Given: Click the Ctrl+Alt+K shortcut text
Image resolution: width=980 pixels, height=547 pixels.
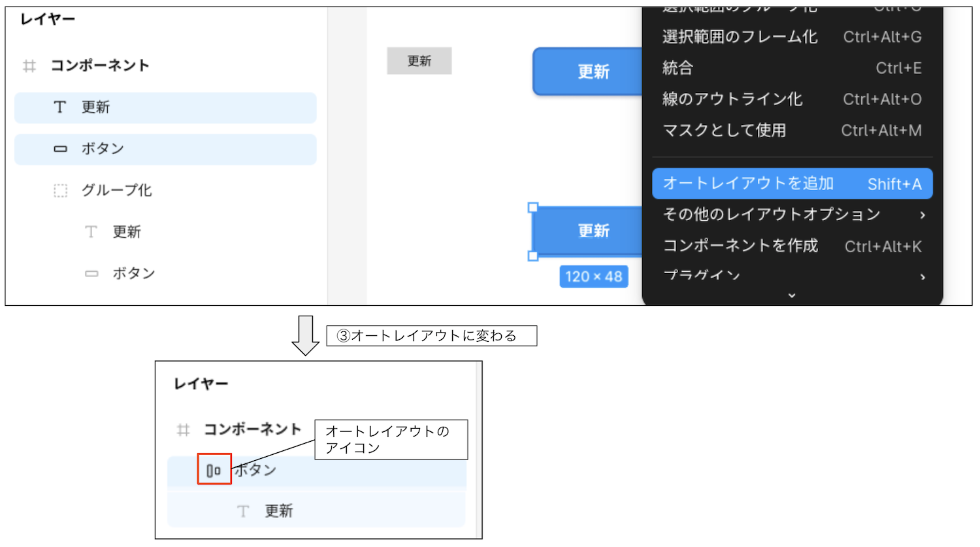Looking at the screenshot, I should tap(883, 246).
